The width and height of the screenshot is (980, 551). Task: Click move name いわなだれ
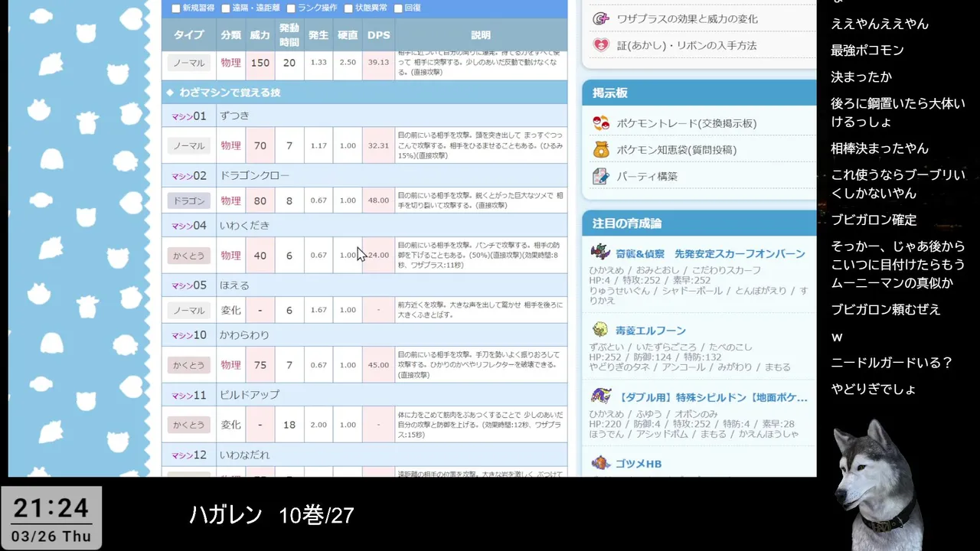pyautogui.click(x=244, y=455)
